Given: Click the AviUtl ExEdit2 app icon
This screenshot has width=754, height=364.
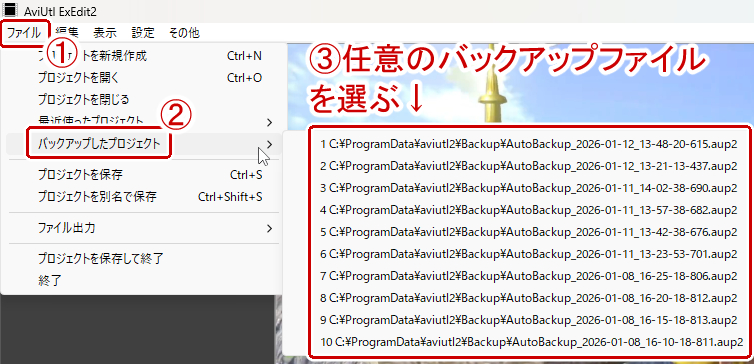Looking at the screenshot, I should click(11, 10).
